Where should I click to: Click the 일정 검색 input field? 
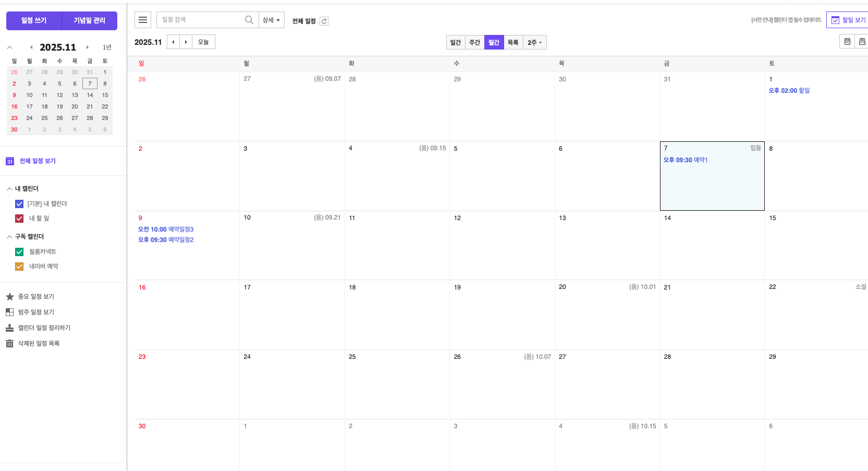(201, 20)
